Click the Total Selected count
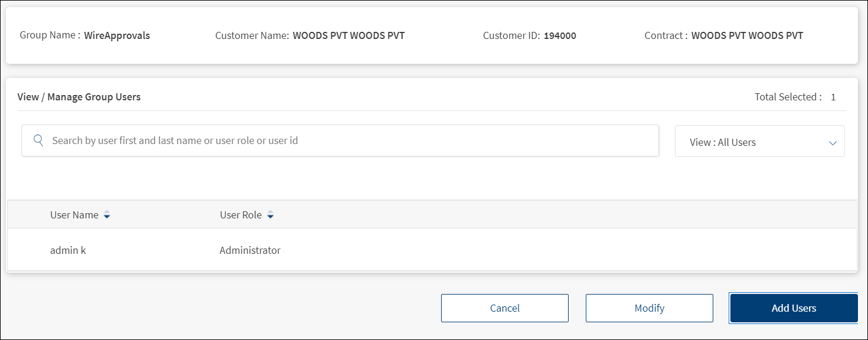This screenshot has height=340, width=868. [x=833, y=97]
